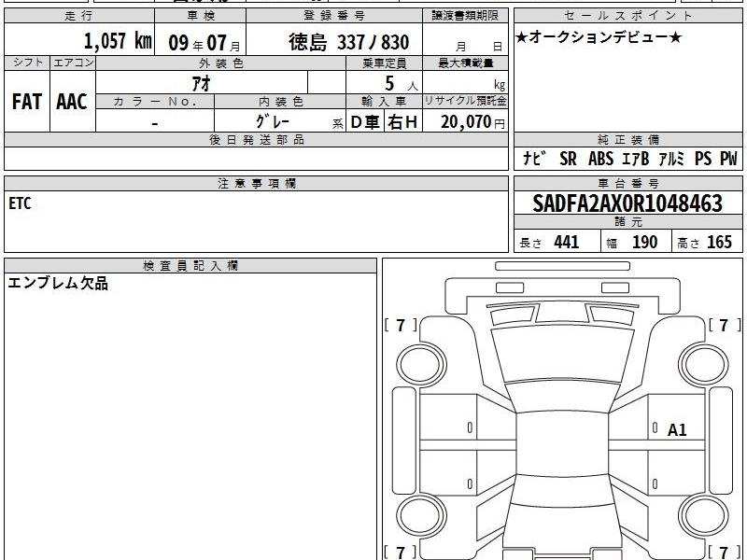This screenshot has width=747, height=560.
Task: Select the inspection date 09年07月
Action: pyautogui.click(x=204, y=43)
